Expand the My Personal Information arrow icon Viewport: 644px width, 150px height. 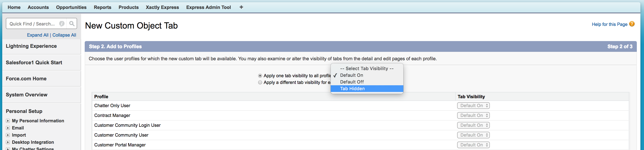tap(8, 121)
